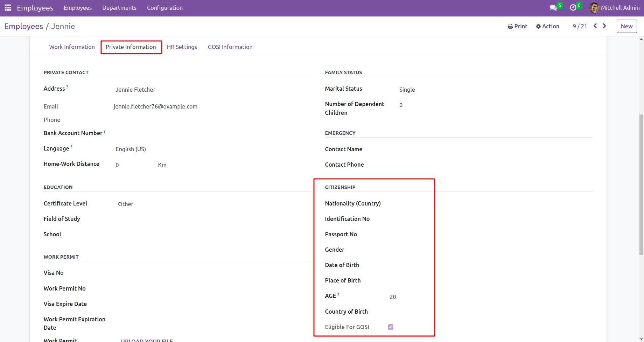Go to previous employee record arrow
The height and width of the screenshot is (342, 644).
point(595,26)
